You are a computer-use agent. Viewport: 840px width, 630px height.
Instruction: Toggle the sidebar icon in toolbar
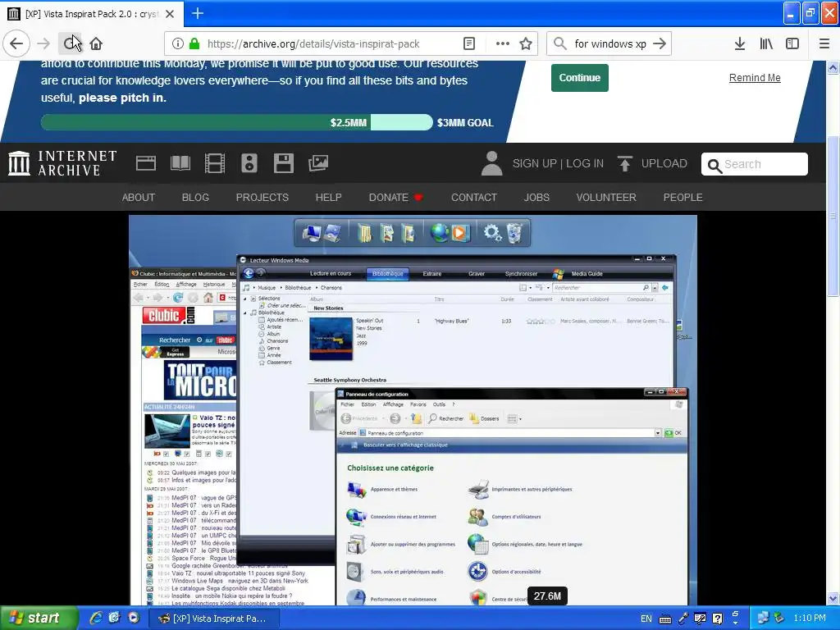pos(792,43)
